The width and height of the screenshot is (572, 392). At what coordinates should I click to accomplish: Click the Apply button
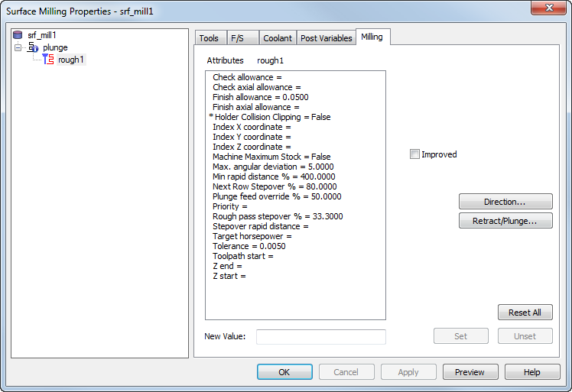[x=408, y=372]
